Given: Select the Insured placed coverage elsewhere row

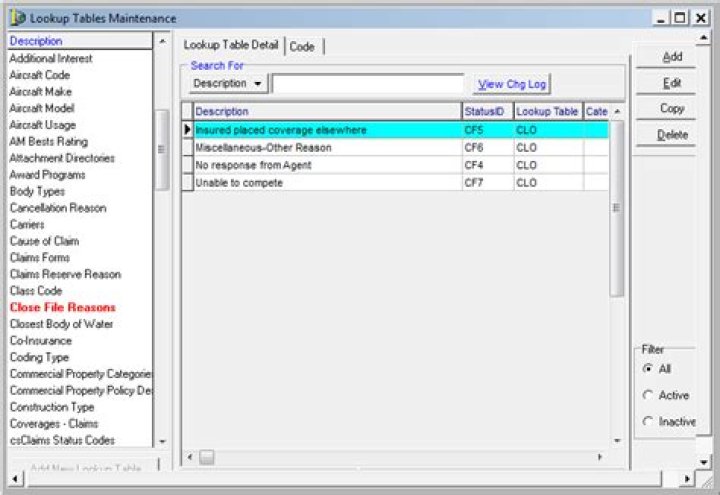Looking at the screenshot, I should coord(395,130).
